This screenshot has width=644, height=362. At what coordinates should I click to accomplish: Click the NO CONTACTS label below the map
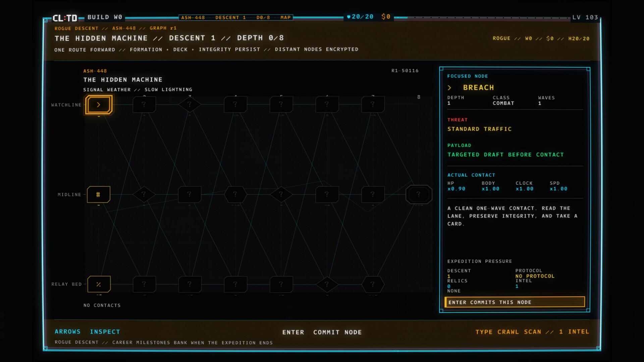[x=102, y=305]
